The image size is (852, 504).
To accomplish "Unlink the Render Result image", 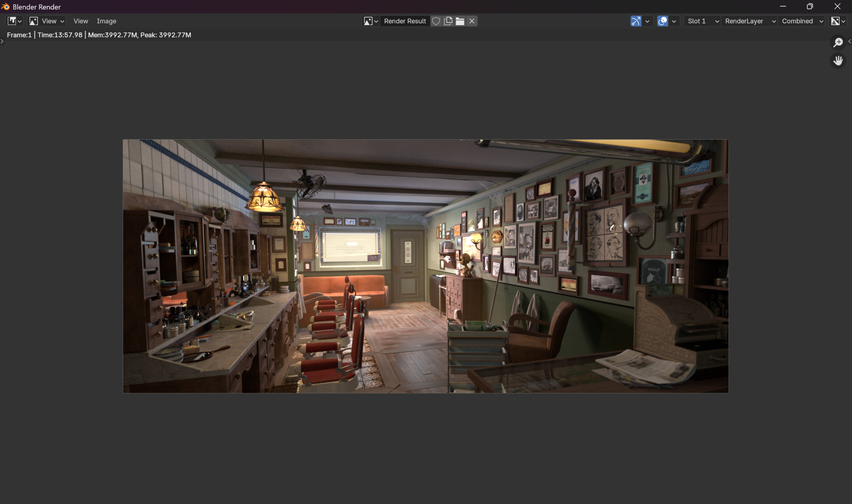I will click(x=472, y=21).
